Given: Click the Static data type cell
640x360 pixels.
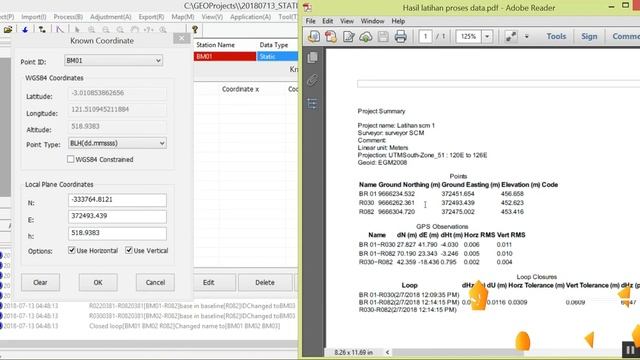Looking at the screenshot, I should [278, 56].
